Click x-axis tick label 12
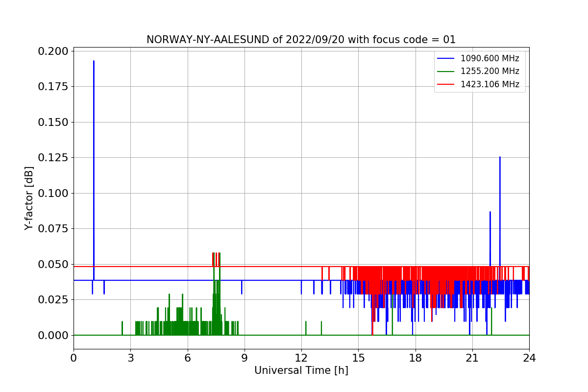Viewport: 588px width, 392px height. pyautogui.click(x=301, y=358)
